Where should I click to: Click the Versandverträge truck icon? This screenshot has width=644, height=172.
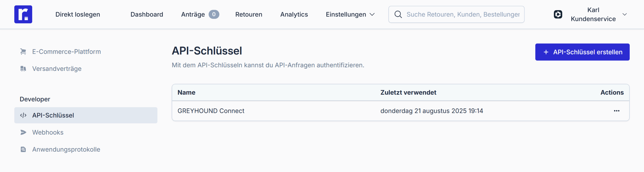point(23,69)
